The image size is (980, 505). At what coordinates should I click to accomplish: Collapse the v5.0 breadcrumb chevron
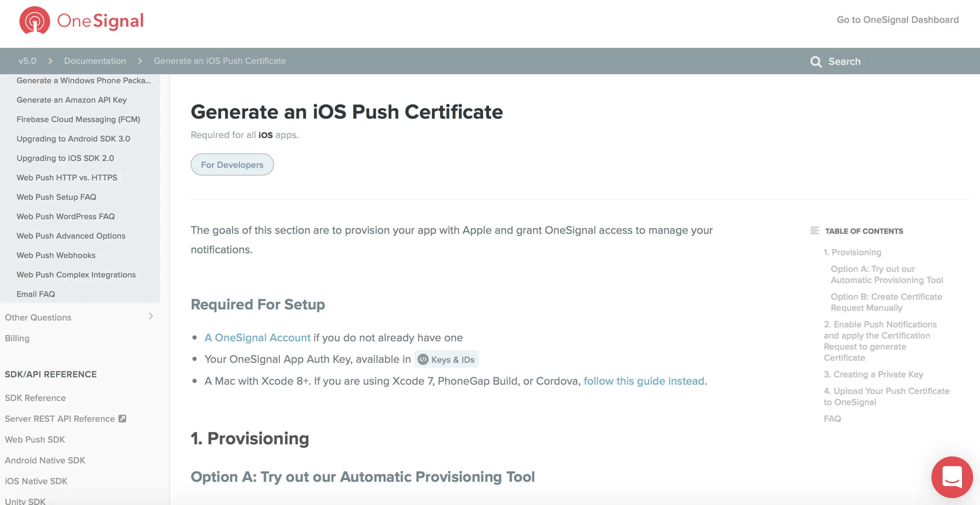pos(50,61)
